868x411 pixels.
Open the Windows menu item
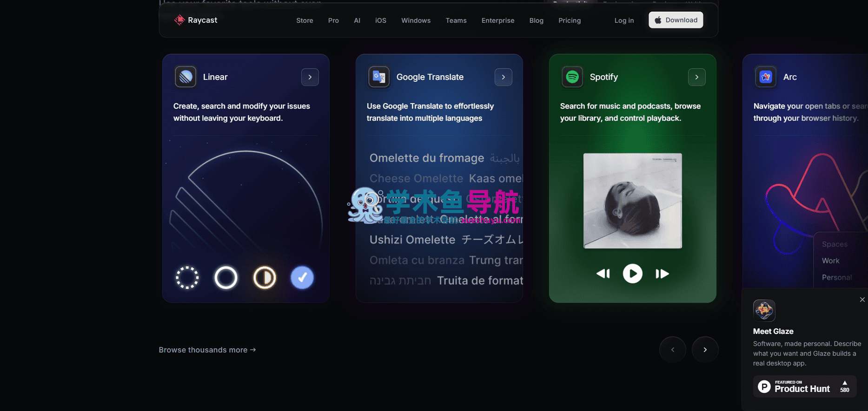(416, 20)
